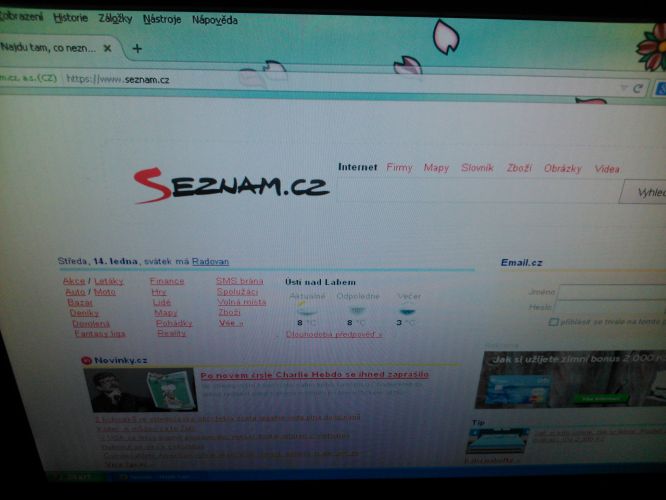Open the Charlie Hebdo article thumbnail
The image size is (666, 500).
point(141,390)
